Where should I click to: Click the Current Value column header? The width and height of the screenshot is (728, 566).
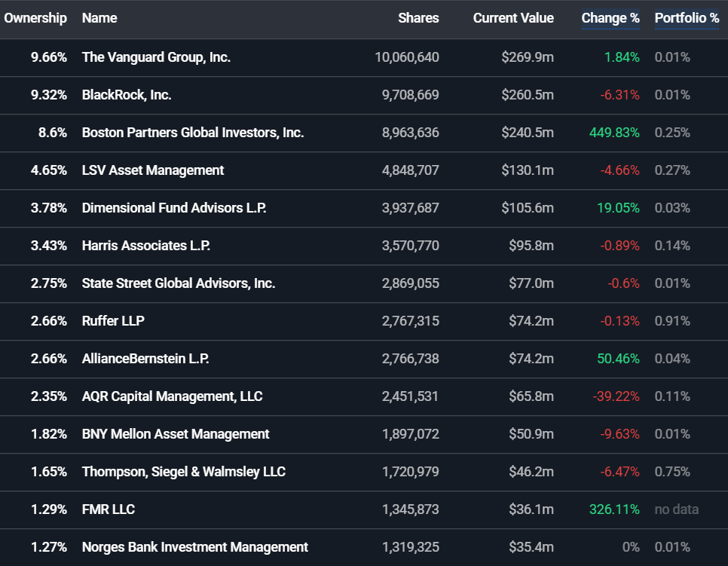coord(513,18)
